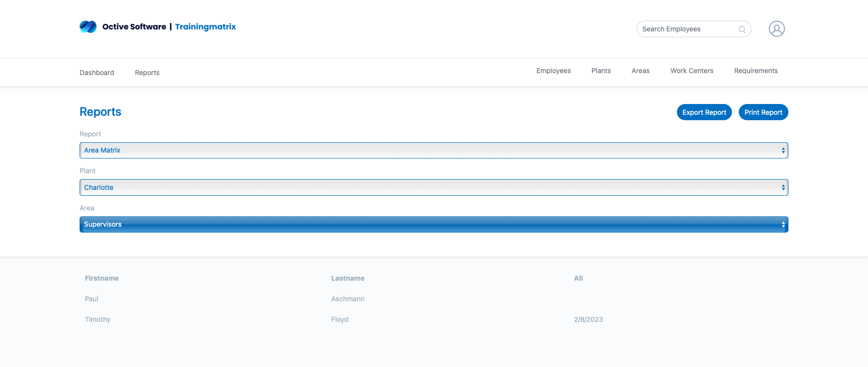Type in the Search Employees field
The height and width of the screenshot is (367, 868).
coord(688,29)
